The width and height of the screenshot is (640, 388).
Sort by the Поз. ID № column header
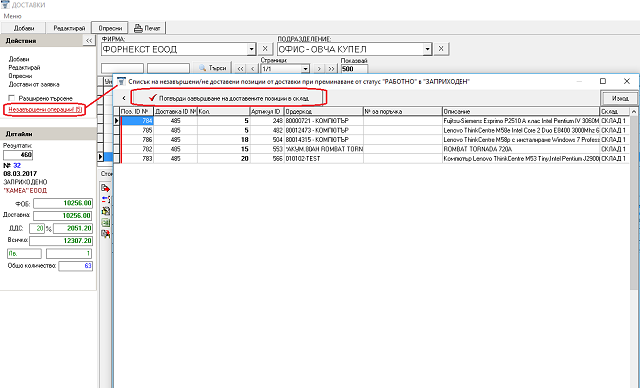point(137,111)
